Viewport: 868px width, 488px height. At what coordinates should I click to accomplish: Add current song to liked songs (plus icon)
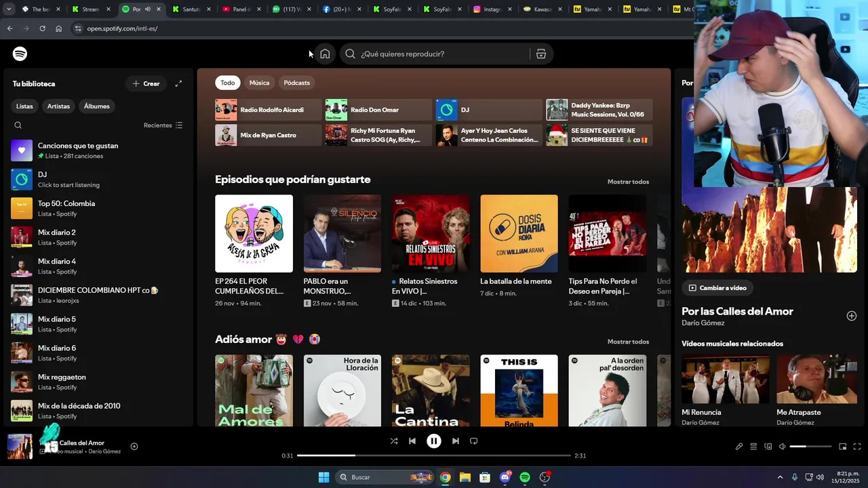134,446
